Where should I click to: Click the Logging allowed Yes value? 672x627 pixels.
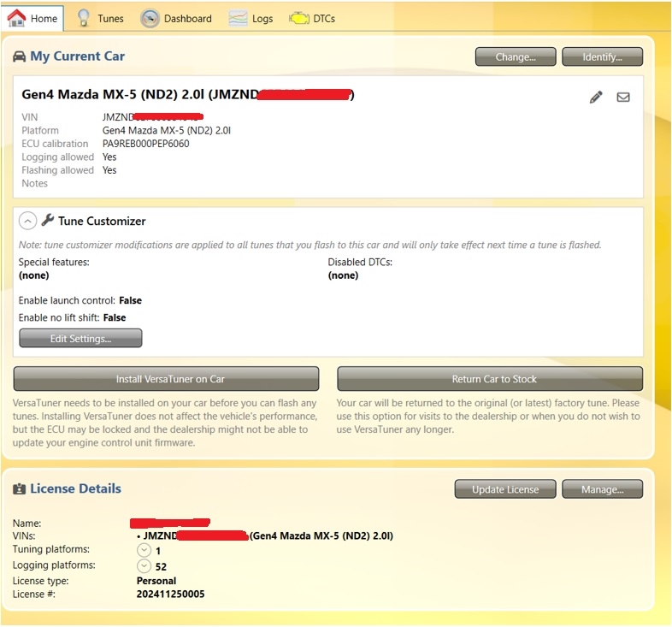[x=109, y=157]
